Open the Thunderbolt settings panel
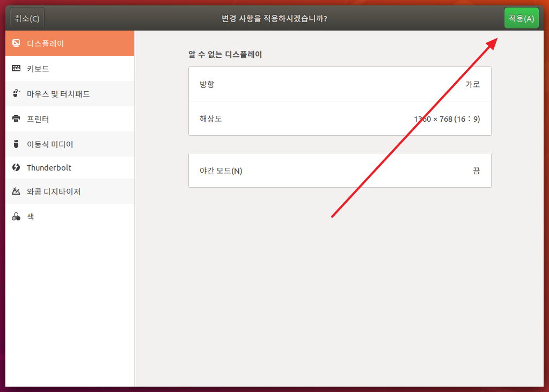 pos(70,168)
